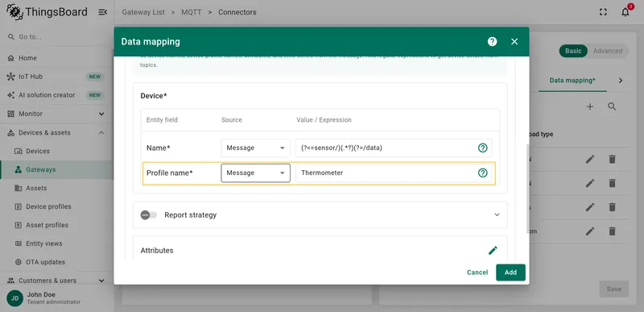Open OTA updates page

(x=56, y=262)
